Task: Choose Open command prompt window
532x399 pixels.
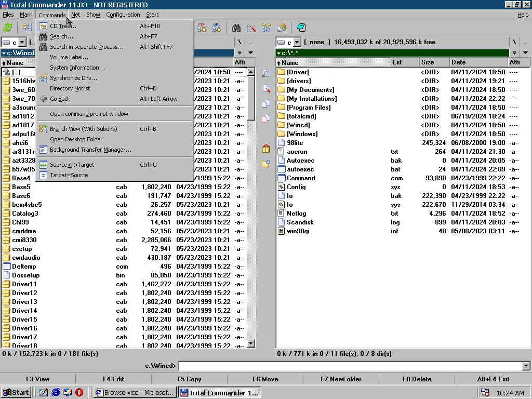Action: click(x=115, y=114)
